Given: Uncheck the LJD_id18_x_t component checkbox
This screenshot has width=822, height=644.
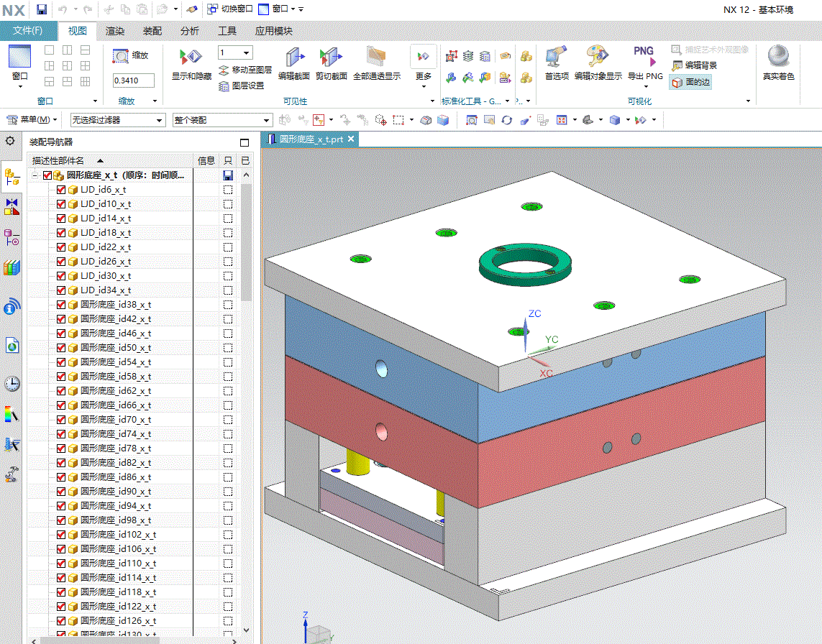Looking at the screenshot, I should point(61,233).
